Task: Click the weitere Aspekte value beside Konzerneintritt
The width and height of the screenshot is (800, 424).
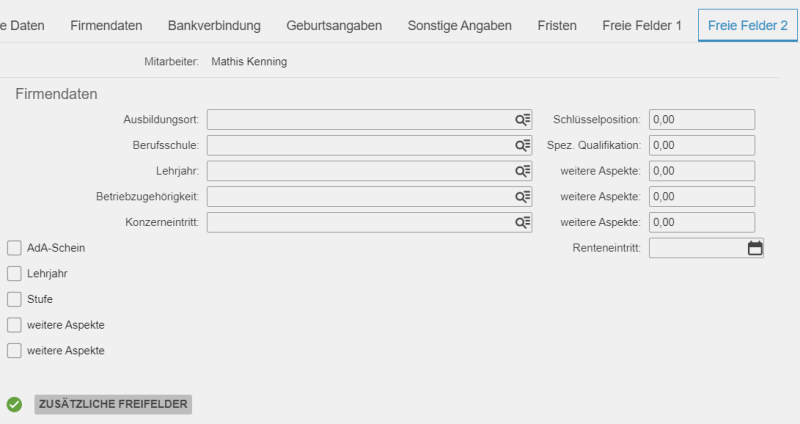Action: [x=702, y=222]
